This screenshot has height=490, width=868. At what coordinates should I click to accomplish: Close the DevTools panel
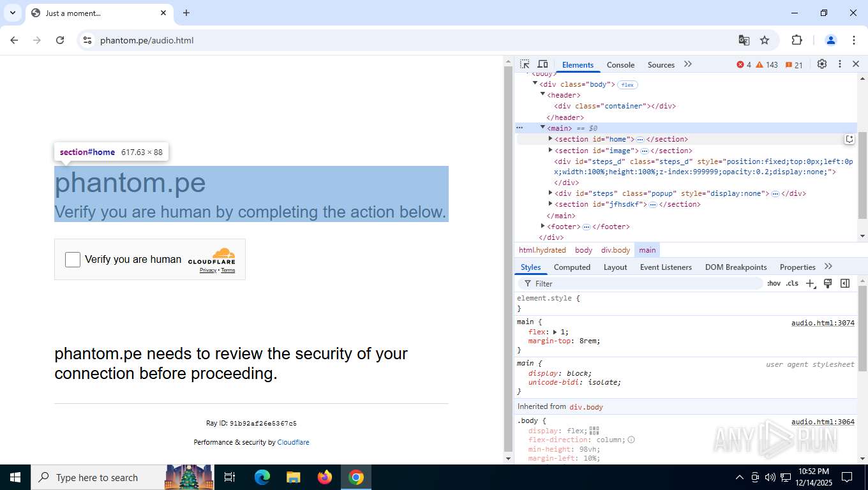pyautogui.click(x=856, y=64)
